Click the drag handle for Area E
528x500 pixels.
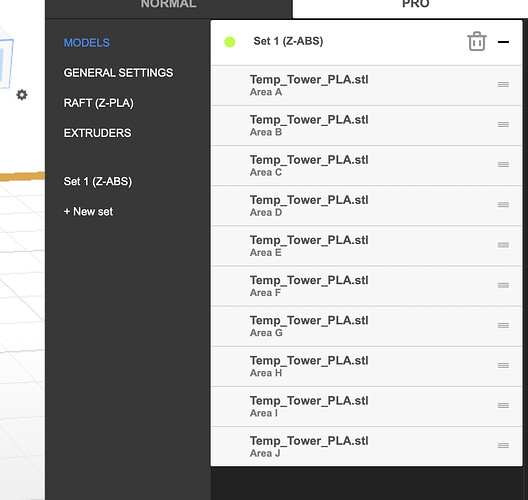tap(503, 245)
